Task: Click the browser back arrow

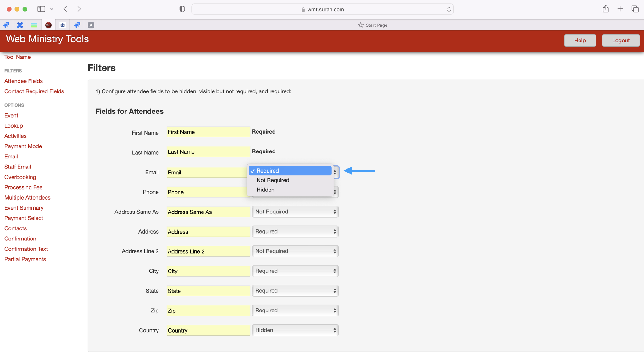Action: pos(65,9)
